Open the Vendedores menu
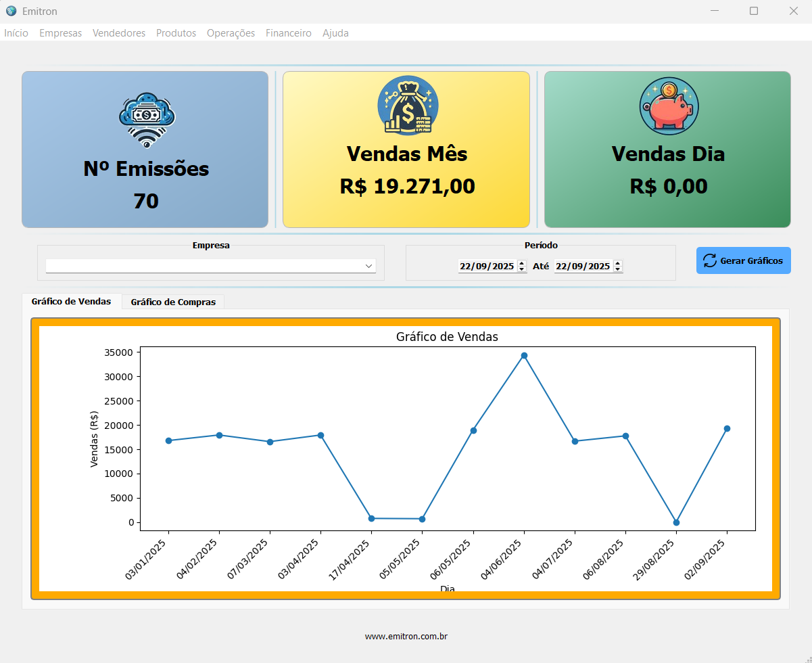812x663 pixels. tap(119, 32)
